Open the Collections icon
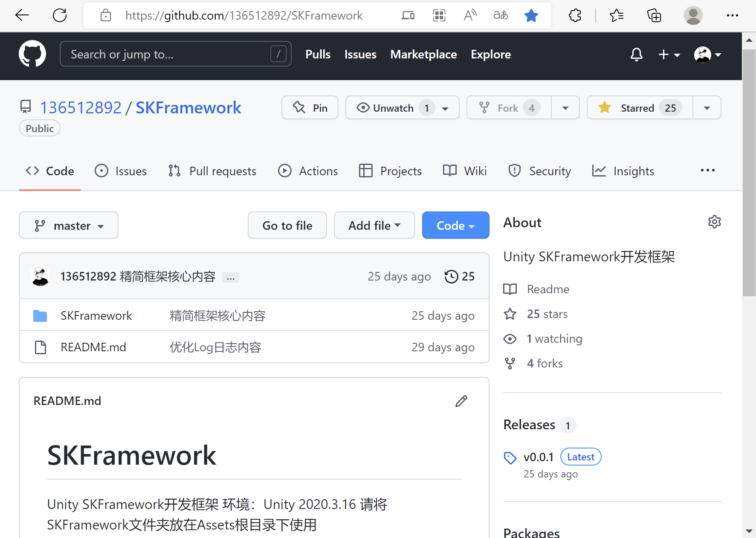This screenshot has height=538, width=756. [654, 16]
